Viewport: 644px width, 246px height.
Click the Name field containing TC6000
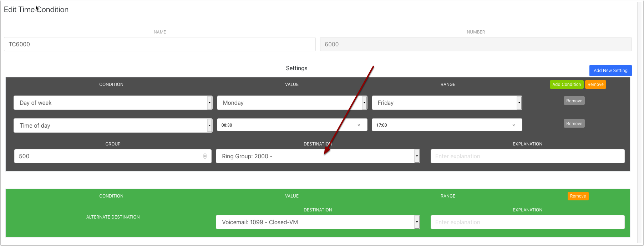pyautogui.click(x=159, y=44)
